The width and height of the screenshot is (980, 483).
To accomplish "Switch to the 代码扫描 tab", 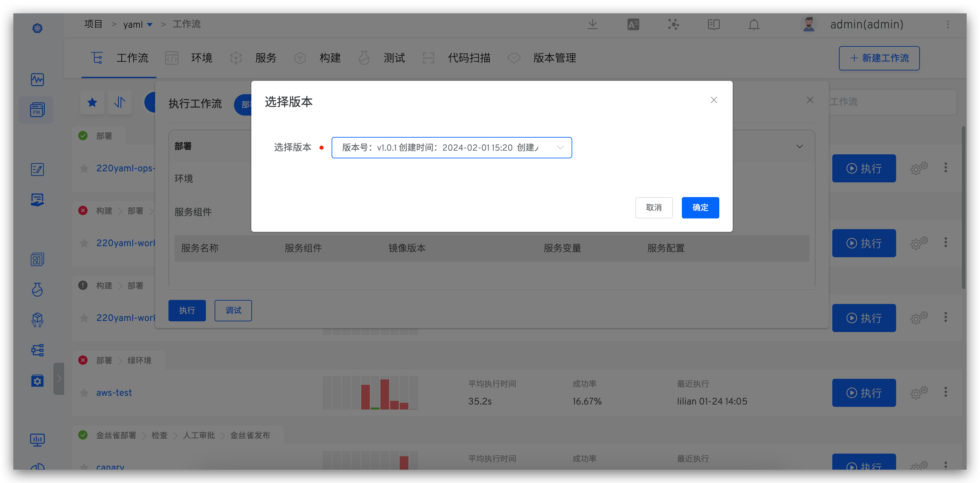I will (x=469, y=58).
